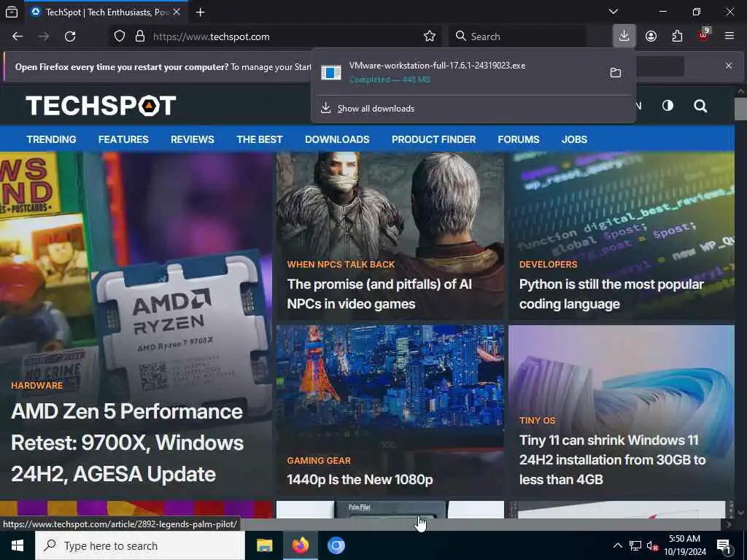Open the FEATURES menu item

coord(123,139)
